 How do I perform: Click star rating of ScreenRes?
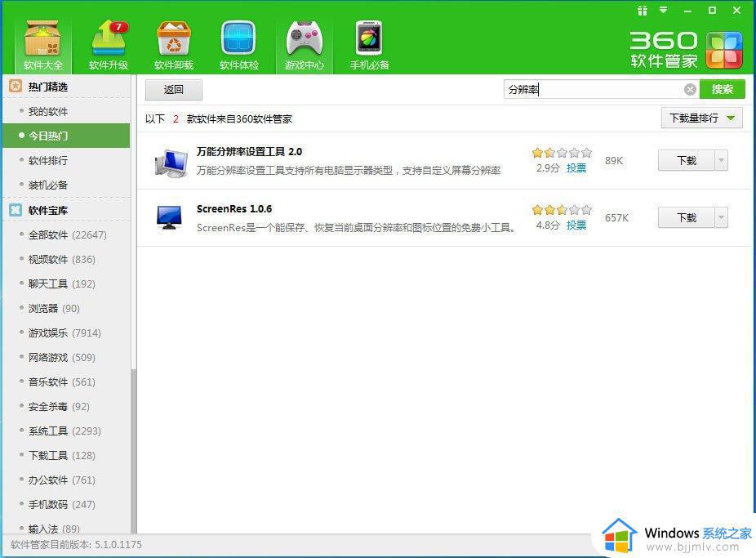tap(562, 210)
